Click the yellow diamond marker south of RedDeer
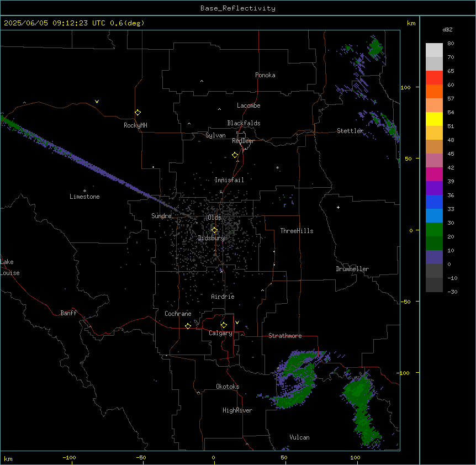The width and height of the screenshot is (476, 465). 235,155
